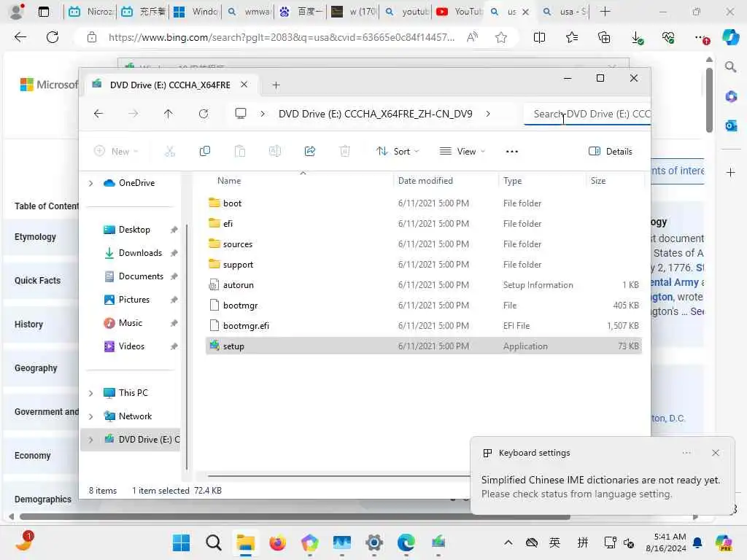Switch to the Windo browser tab

pos(196,12)
